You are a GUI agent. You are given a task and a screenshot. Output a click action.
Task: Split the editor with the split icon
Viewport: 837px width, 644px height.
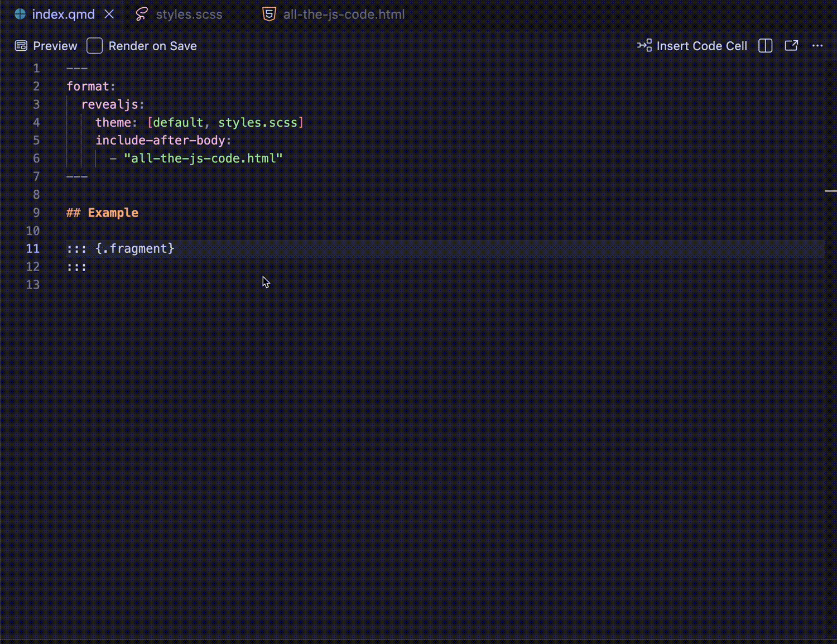coord(765,46)
